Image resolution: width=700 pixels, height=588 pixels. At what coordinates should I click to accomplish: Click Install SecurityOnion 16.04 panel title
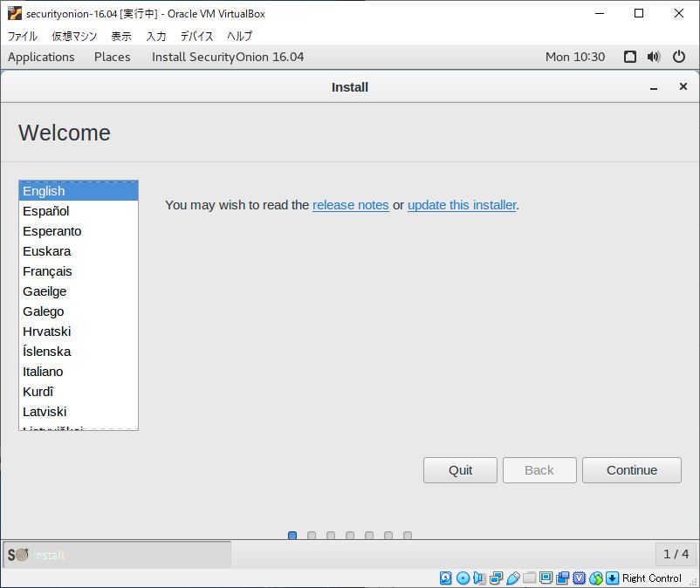tap(228, 57)
